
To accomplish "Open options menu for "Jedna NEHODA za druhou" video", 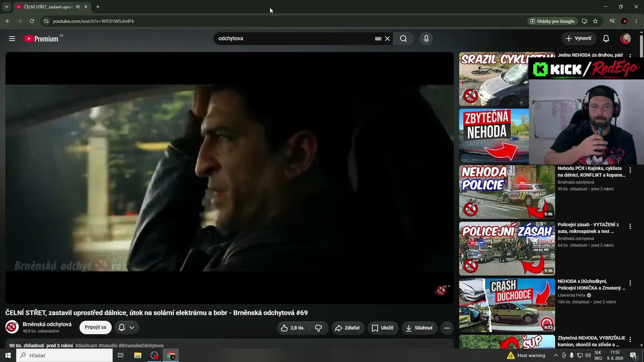I will pyautogui.click(x=630, y=56).
